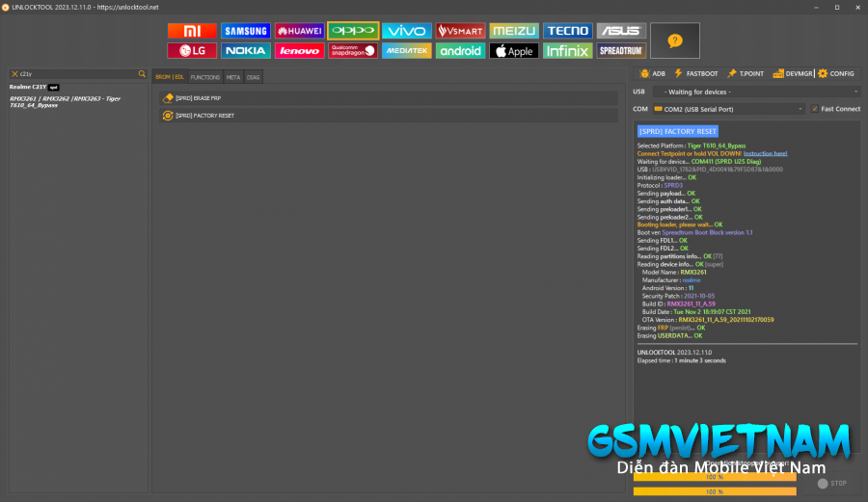Screen dimensions: 868x502
Task: Open the help question mark tile
Action: [675, 40]
